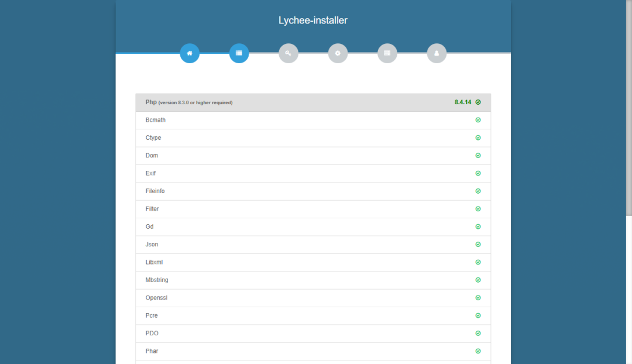Screen dimensions: 632x364
Task: Select the Php requirement header text
Action: coord(189,102)
